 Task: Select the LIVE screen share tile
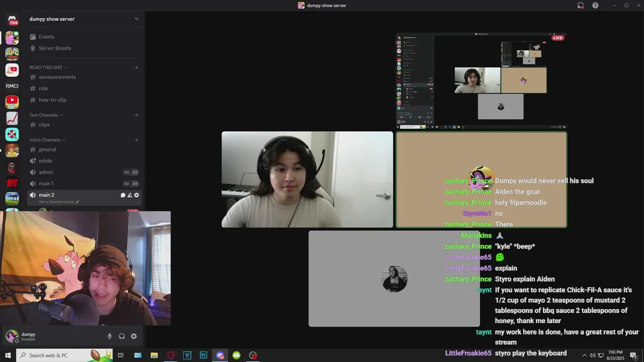point(481,80)
